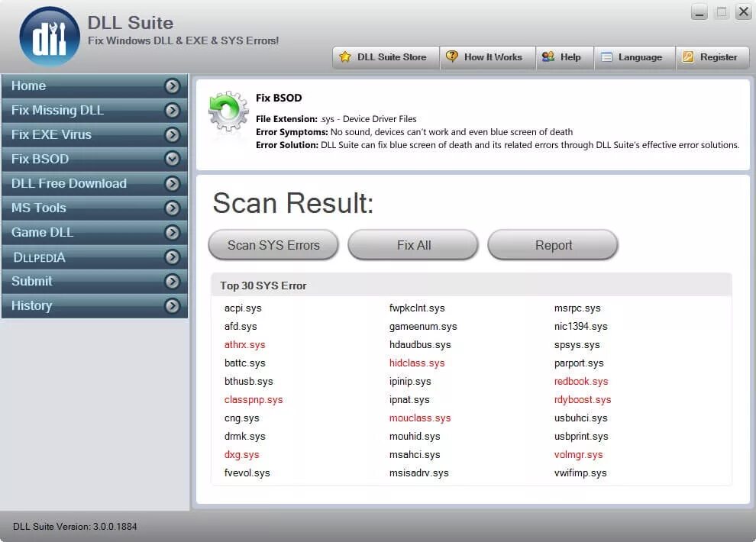Expand the Fix EXE Virus arrow
This screenshot has height=542, width=756.
pyautogui.click(x=172, y=134)
